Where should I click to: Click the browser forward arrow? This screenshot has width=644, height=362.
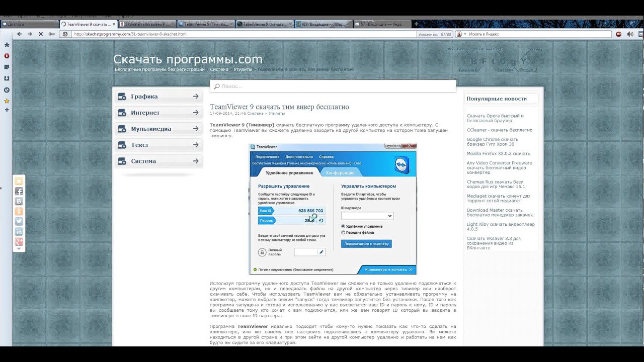pyautogui.click(x=30, y=34)
